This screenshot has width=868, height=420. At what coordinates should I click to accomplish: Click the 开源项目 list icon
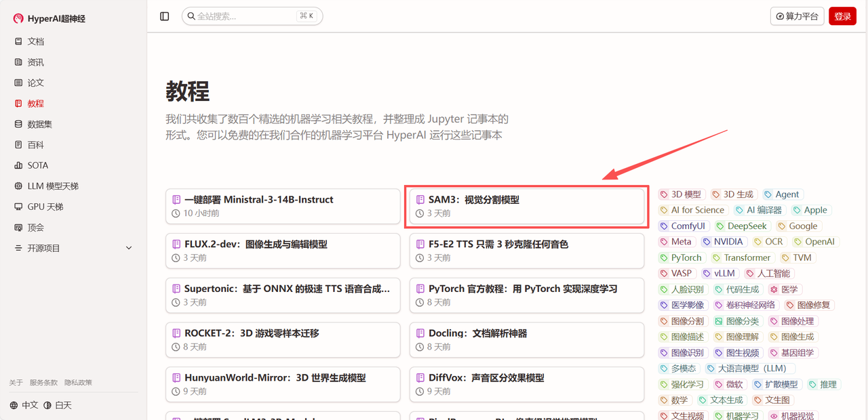pyautogui.click(x=18, y=248)
